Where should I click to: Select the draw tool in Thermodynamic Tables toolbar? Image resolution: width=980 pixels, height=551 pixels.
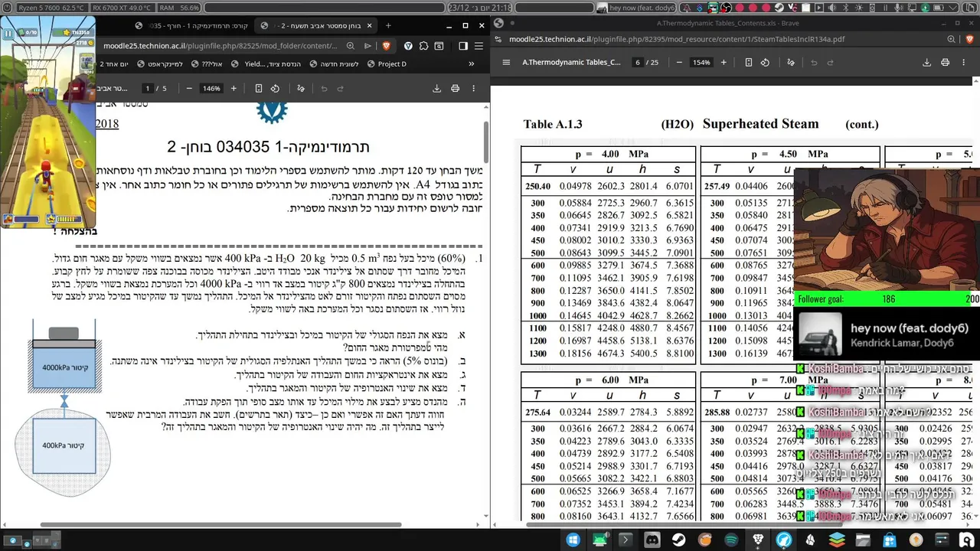(x=790, y=63)
